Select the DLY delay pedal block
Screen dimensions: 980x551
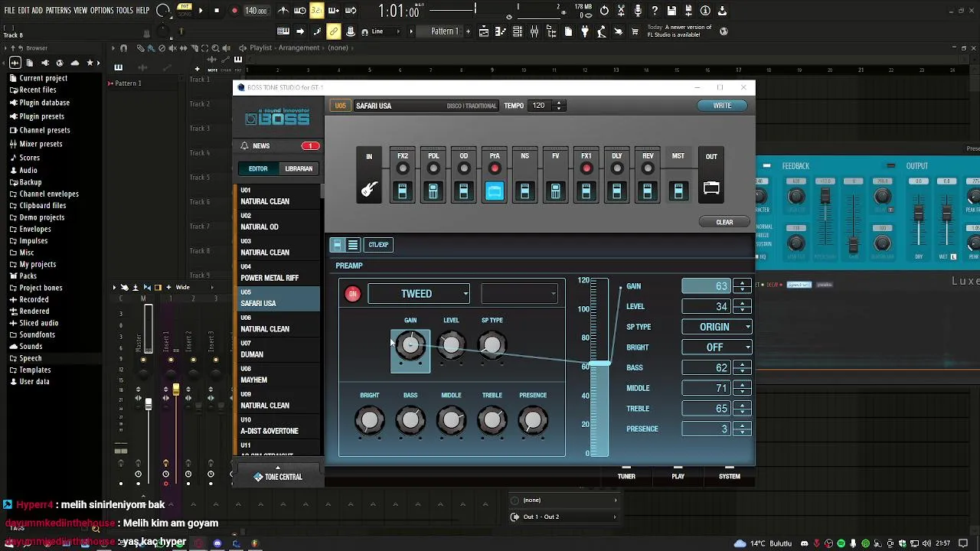click(x=617, y=191)
